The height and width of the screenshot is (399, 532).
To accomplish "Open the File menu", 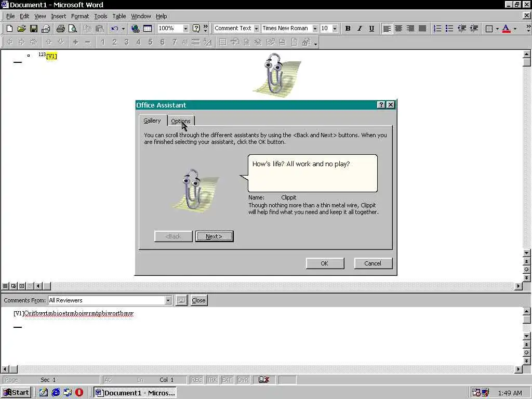I will click(x=10, y=16).
